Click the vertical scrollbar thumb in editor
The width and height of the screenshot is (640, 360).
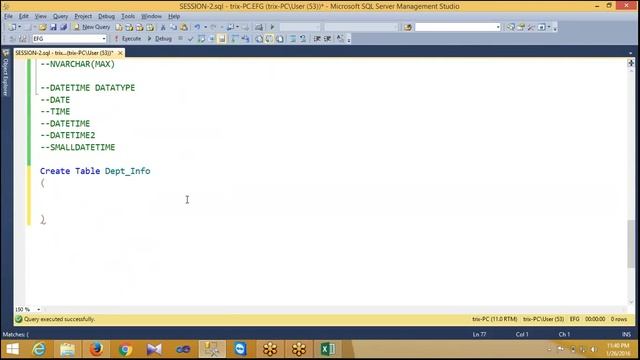[x=631, y=244]
